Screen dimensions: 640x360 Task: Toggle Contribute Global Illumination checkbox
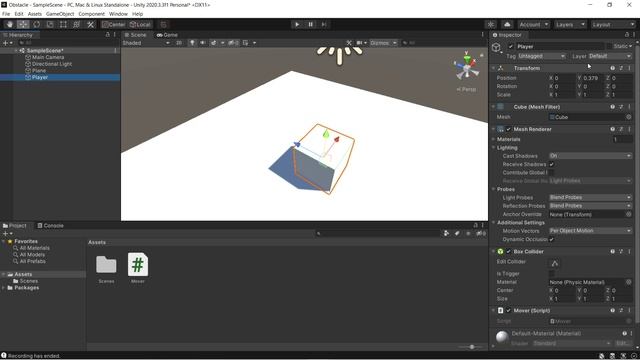click(x=551, y=173)
